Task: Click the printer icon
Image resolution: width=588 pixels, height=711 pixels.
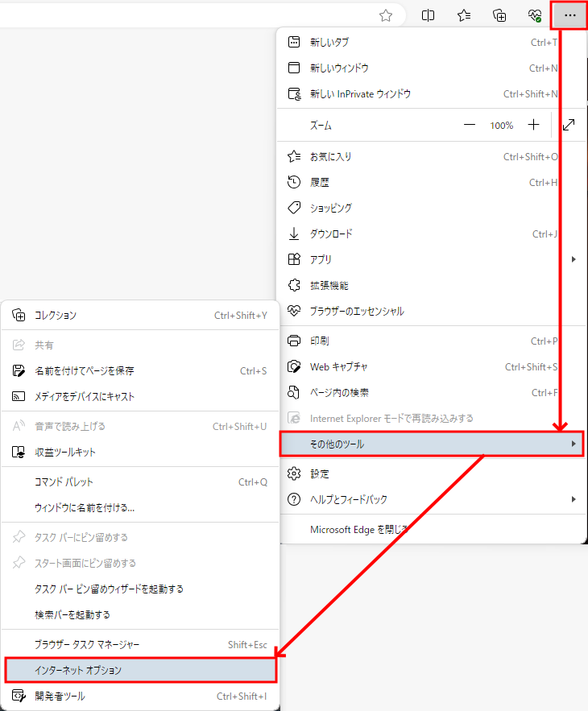Action: (x=294, y=341)
